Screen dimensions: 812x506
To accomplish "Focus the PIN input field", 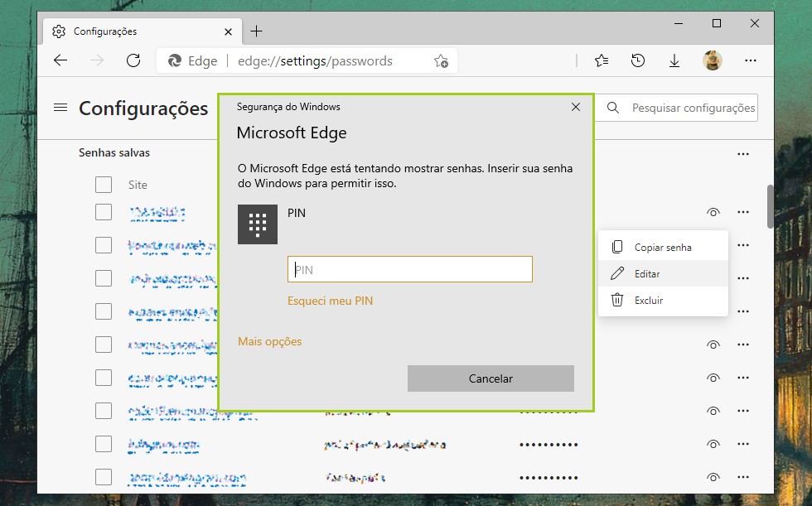I will click(x=409, y=269).
